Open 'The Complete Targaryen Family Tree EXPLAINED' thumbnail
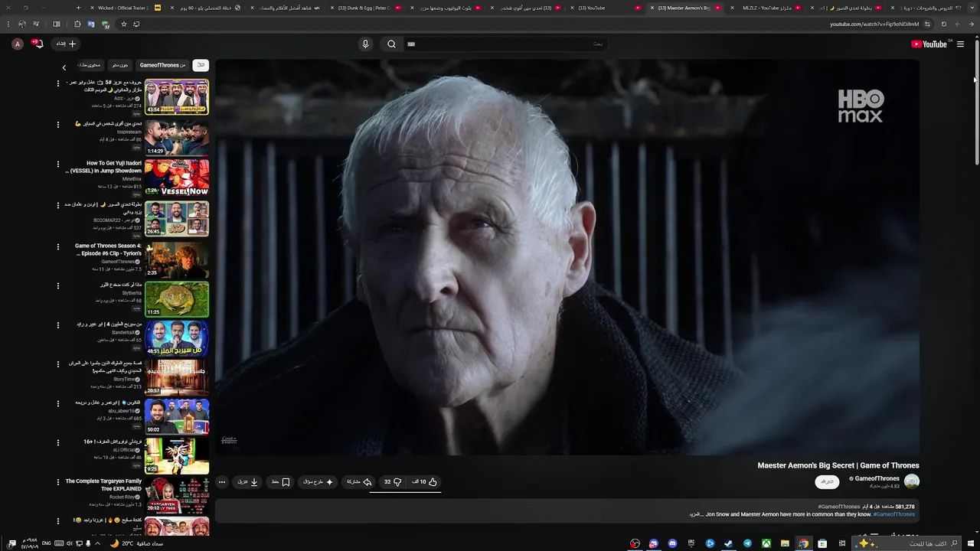 (x=177, y=496)
